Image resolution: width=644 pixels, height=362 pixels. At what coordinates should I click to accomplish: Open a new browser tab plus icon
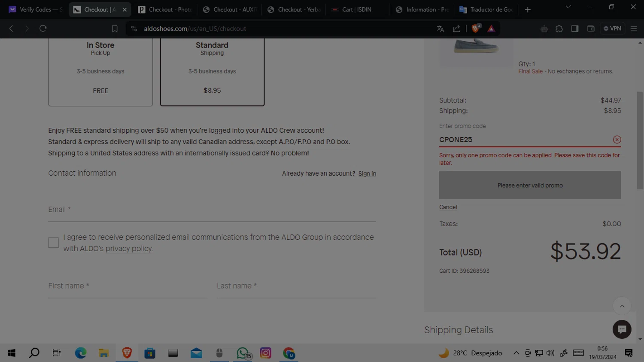528,9
